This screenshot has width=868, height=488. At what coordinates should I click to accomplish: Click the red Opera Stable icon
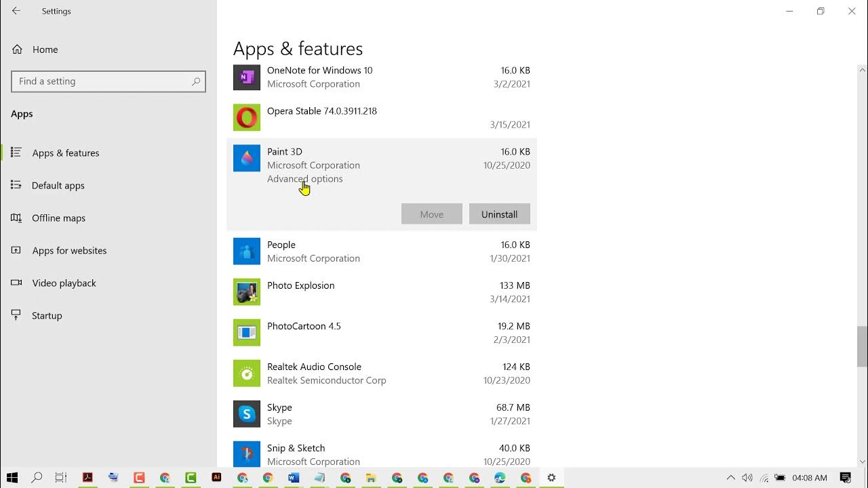click(x=247, y=117)
